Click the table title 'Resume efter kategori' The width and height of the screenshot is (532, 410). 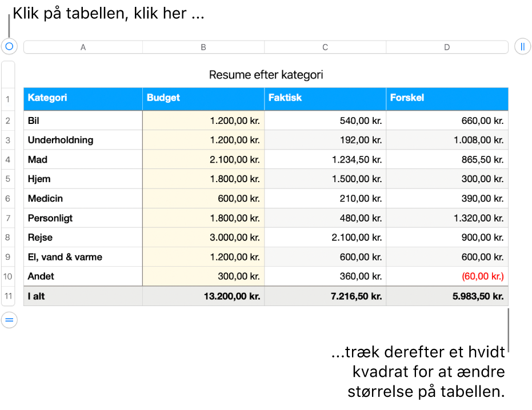[x=266, y=75]
